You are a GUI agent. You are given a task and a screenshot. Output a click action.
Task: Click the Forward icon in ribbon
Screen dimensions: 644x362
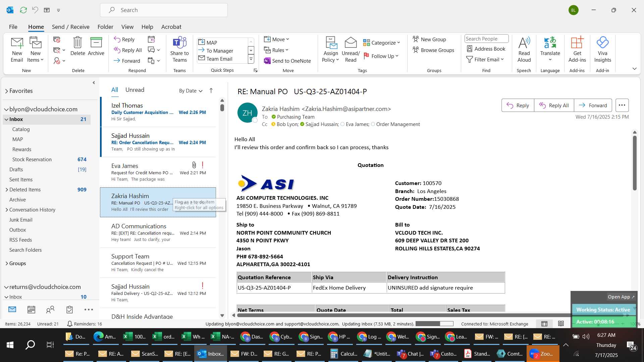pos(117,61)
